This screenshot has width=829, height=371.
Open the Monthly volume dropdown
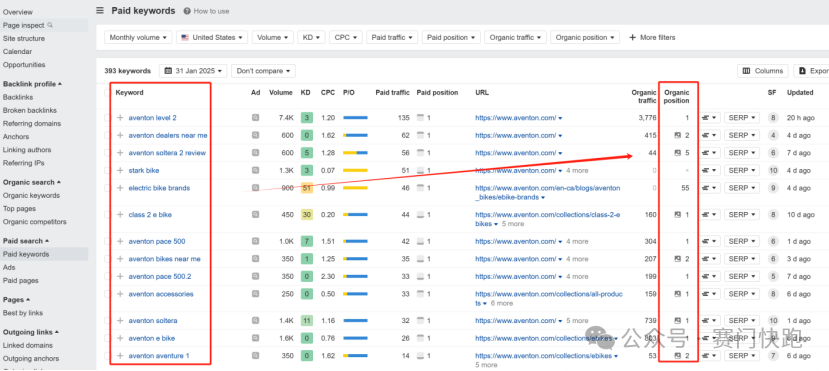138,38
